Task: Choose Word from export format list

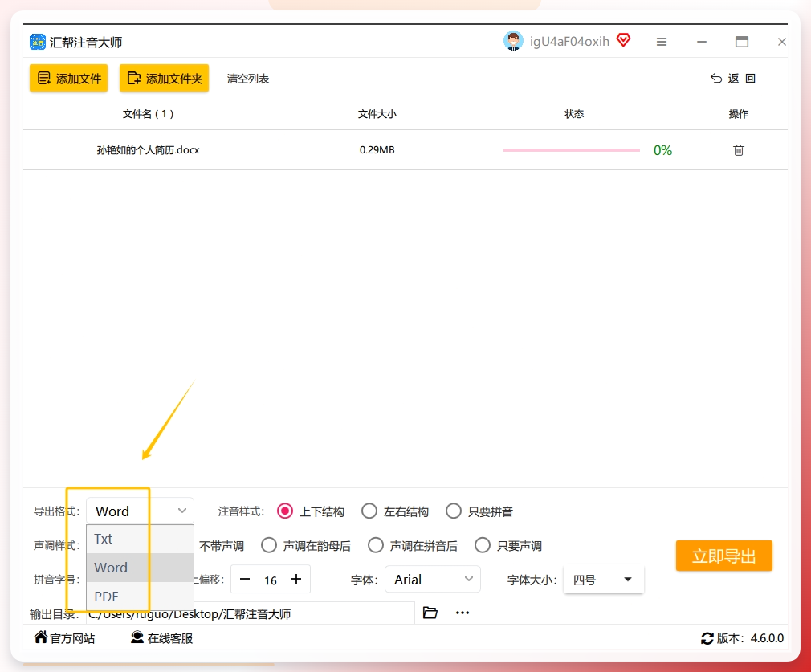Action: coord(140,568)
